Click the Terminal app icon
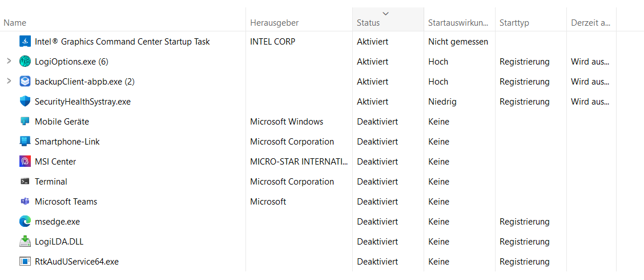 (x=25, y=182)
